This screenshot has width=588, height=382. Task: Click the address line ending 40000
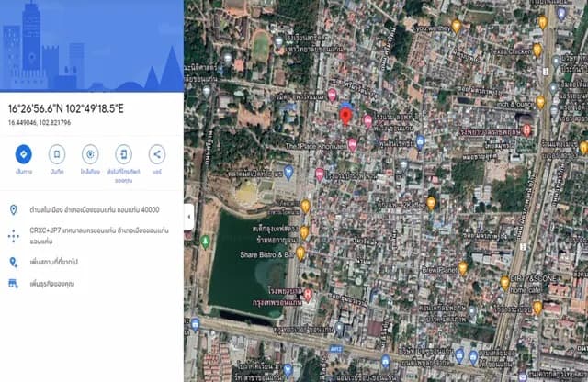click(x=95, y=210)
